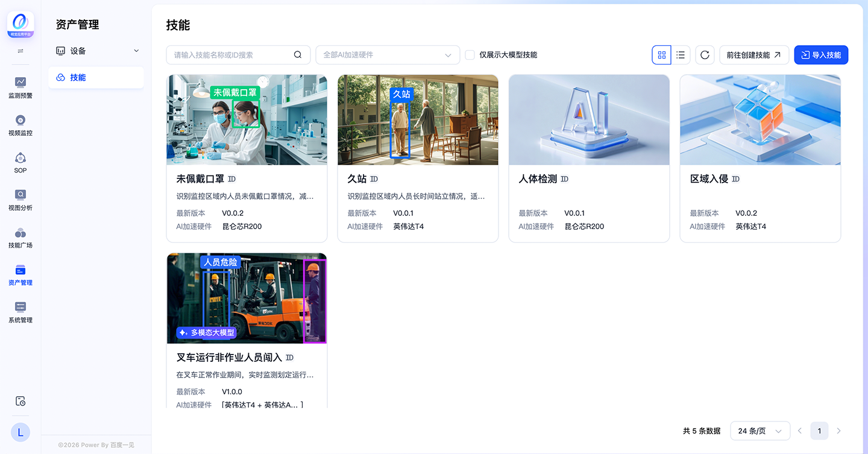
Task: Copy ID icon next to 区域入侵
Action: click(x=735, y=179)
